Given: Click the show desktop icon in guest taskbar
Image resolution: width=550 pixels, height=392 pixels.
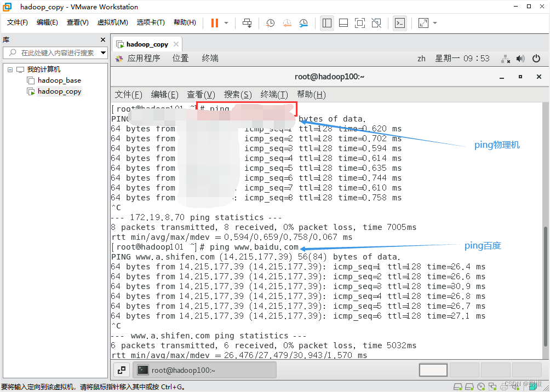Looking at the screenshot, I should tap(122, 370).
